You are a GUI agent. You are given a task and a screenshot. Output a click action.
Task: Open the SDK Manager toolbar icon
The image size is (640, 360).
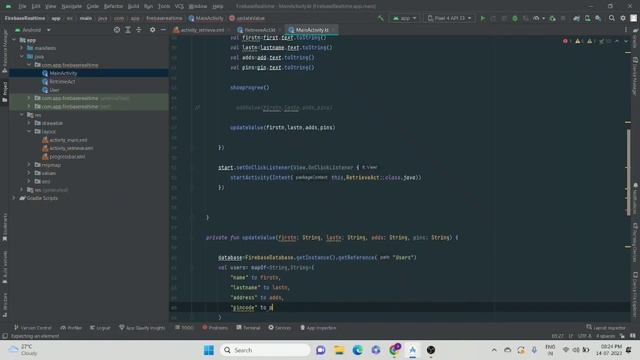tap(598, 18)
